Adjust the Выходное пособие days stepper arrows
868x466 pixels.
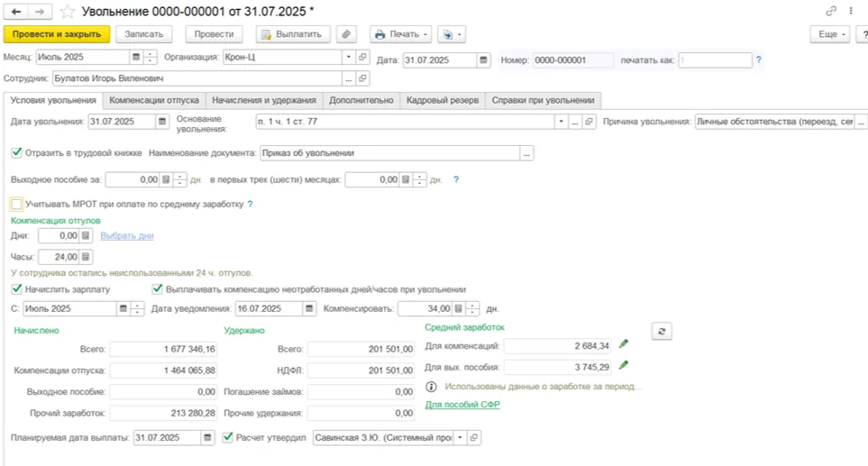(179, 180)
